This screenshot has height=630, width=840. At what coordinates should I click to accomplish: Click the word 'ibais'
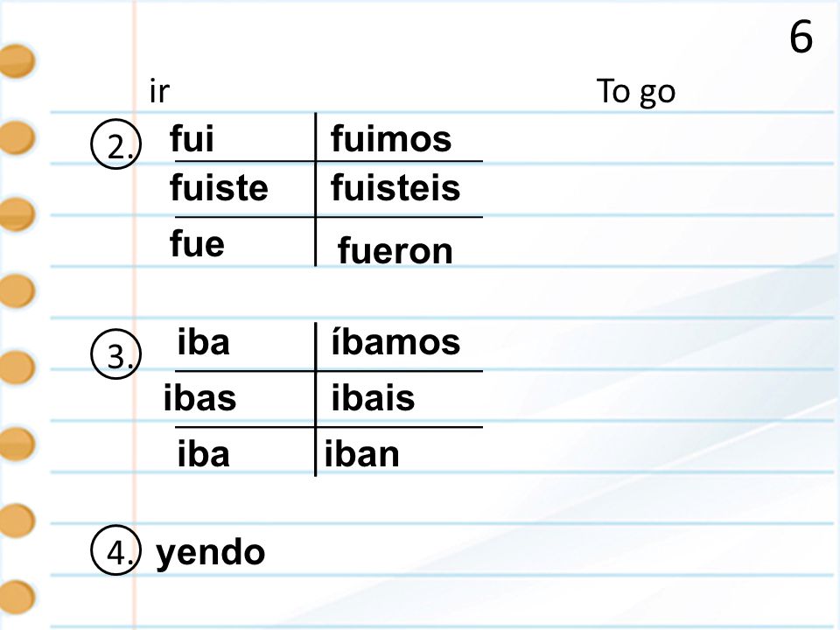click(x=373, y=397)
